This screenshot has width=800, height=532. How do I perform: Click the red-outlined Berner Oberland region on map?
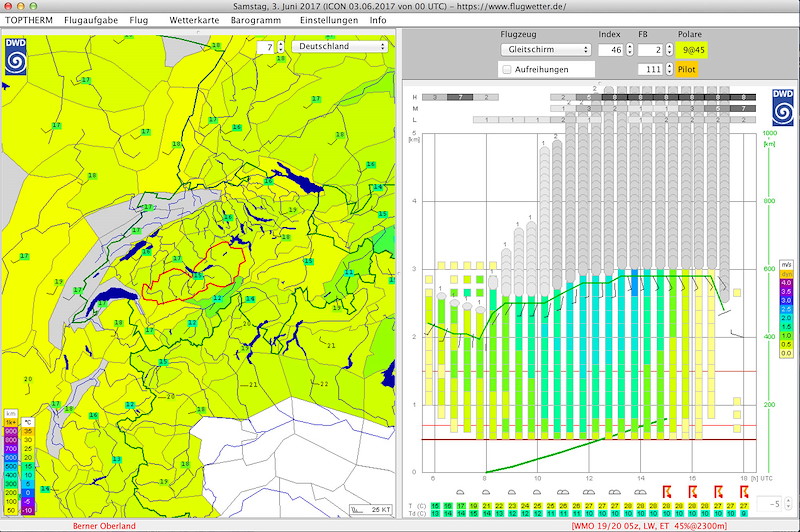coord(193,275)
